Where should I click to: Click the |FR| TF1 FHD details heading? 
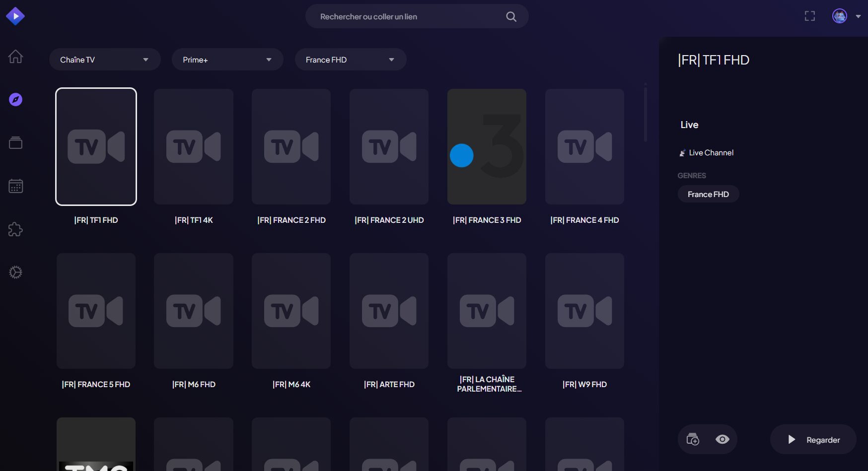714,60
